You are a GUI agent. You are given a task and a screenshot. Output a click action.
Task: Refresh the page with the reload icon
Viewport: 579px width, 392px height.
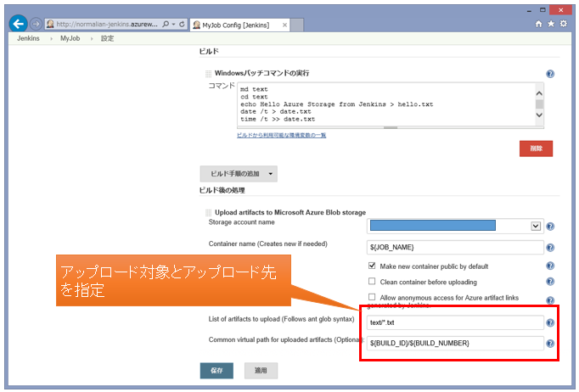[x=182, y=24]
